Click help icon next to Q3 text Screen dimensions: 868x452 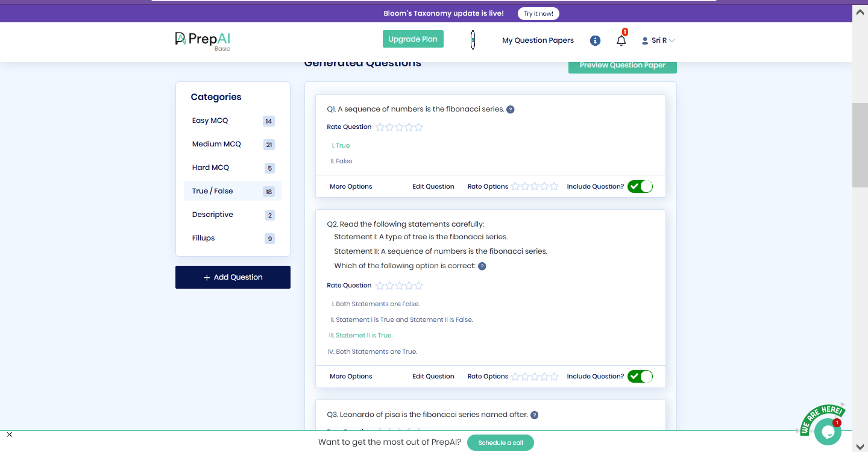coord(535,415)
